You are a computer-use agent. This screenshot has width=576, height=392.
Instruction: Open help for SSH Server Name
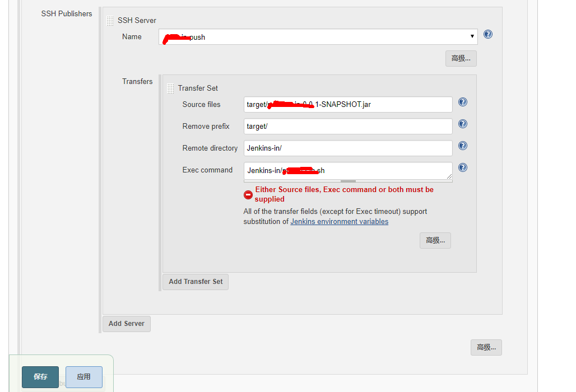coord(488,35)
